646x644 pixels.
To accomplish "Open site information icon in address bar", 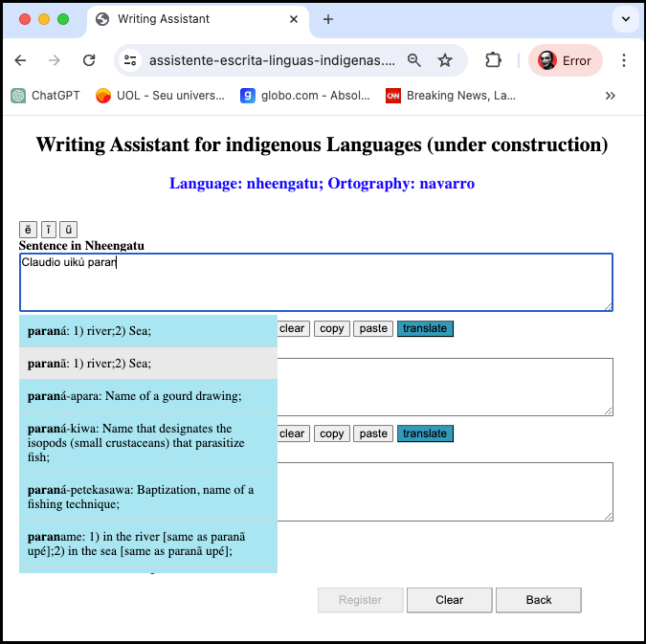I will (130, 60).
